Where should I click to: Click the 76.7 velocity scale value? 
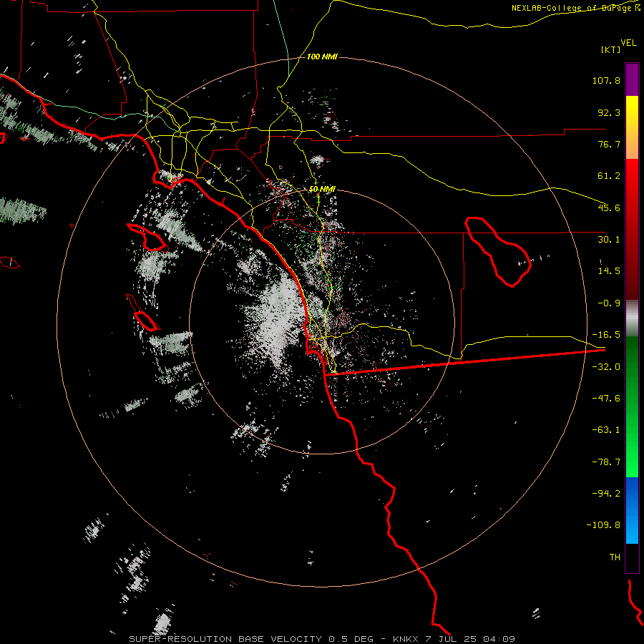click(x=609, y=144)
